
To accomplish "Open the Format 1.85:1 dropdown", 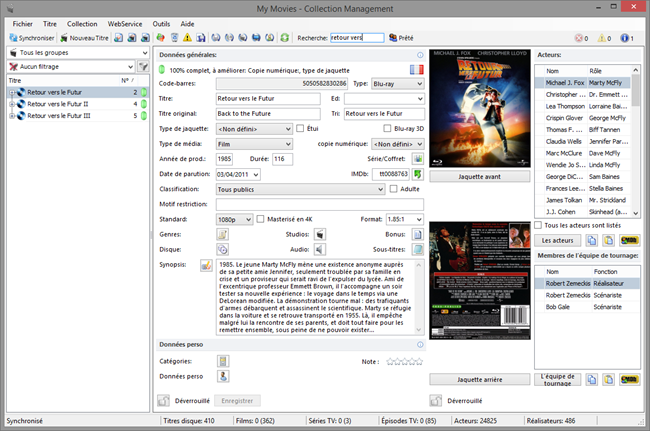I will [x=405, y=219].
